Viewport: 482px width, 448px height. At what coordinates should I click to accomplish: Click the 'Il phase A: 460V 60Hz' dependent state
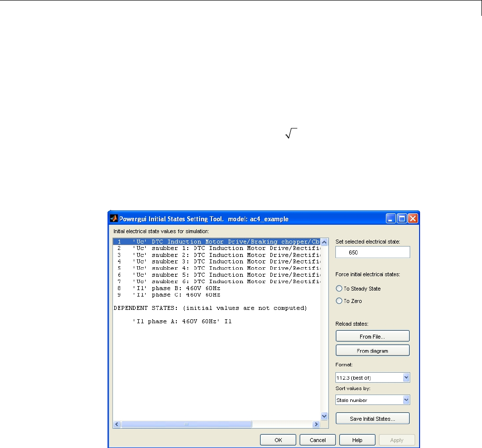[182, 321]
